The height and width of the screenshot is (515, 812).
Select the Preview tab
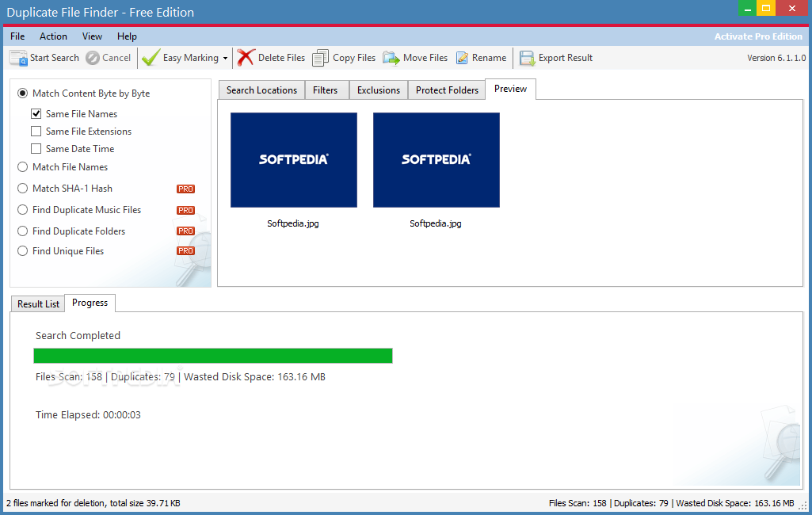511,89
